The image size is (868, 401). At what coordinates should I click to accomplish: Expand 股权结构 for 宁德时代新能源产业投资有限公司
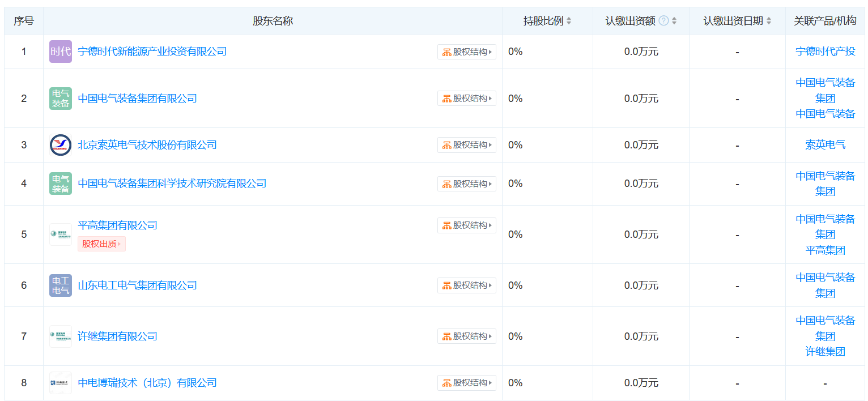tap(467, 52)
